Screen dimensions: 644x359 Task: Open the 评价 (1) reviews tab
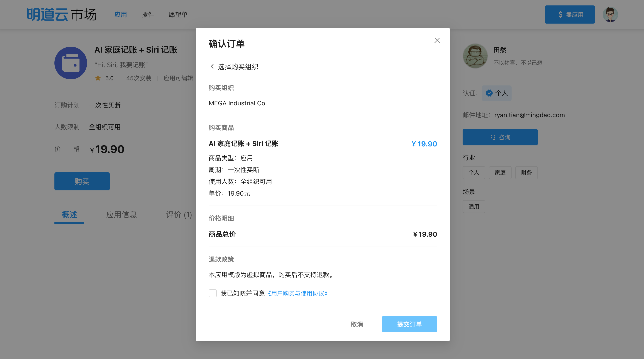pos(179,215)
